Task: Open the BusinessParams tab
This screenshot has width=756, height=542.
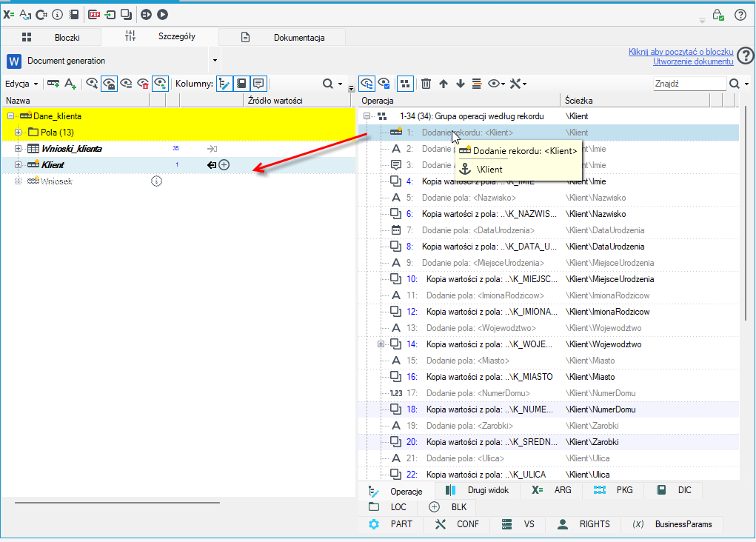Action: point(672,524)
